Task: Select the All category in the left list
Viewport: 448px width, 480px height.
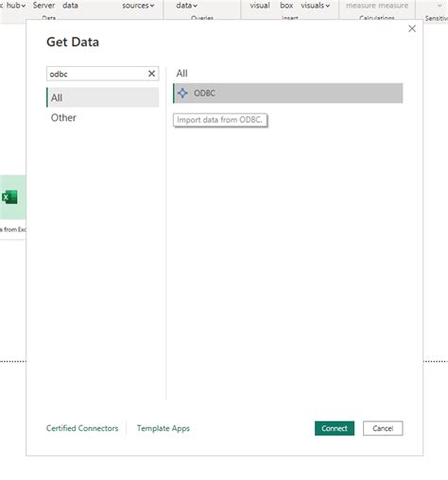Action: 103,97
